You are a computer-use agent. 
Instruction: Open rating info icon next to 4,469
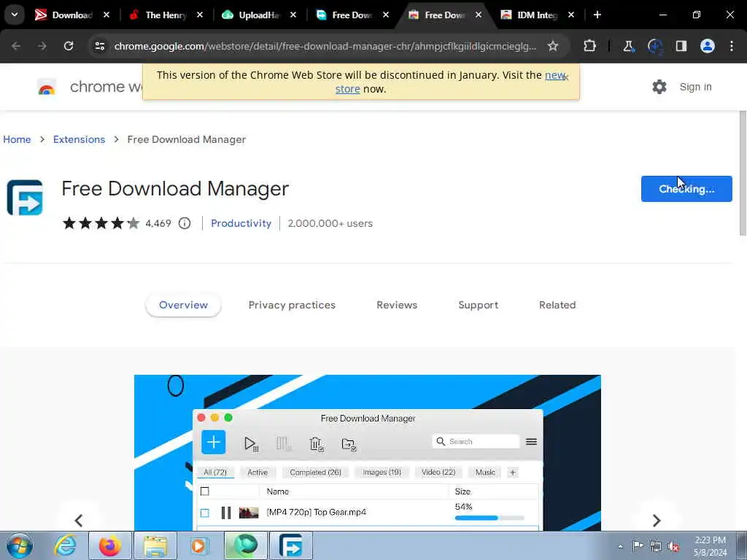coord(185,223)
